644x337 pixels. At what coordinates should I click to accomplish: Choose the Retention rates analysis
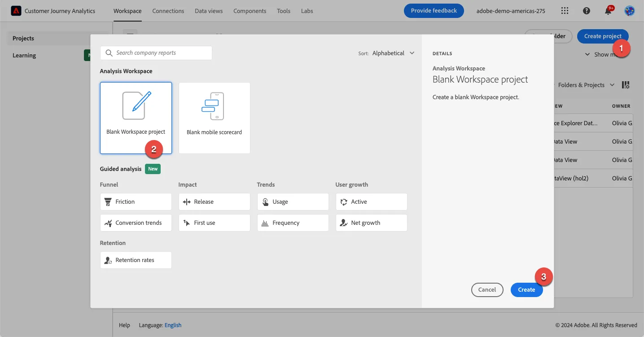pyautogui.click(x=136, y=260)
